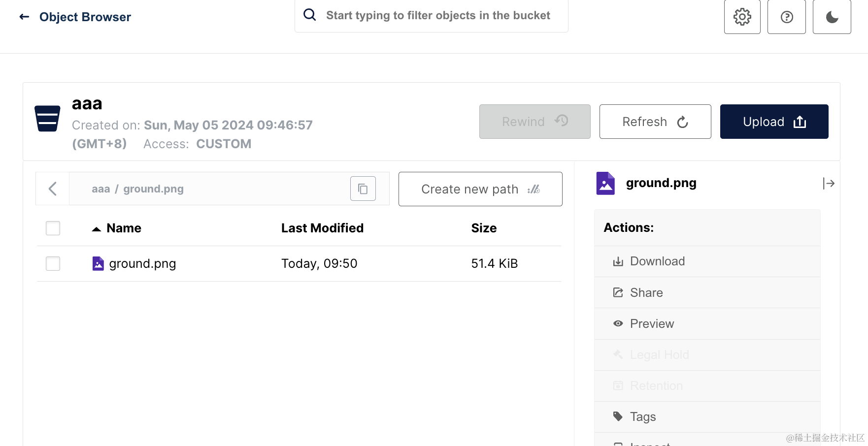Focus the filter objects search field
This screenshot has height=446, width=868.
click(437, 16)
